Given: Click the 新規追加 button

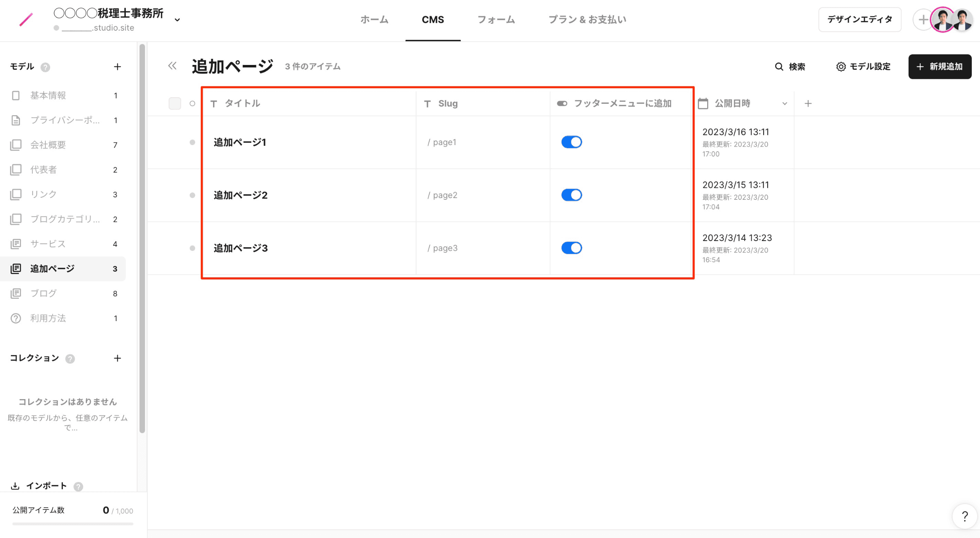Looking at the screenshot, I should (x=940, y=67).
